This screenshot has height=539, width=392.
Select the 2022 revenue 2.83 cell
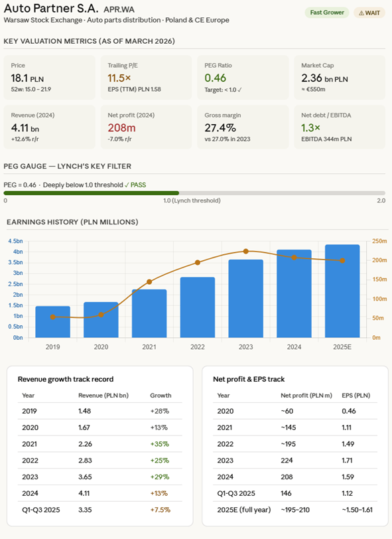click(85, 461)
